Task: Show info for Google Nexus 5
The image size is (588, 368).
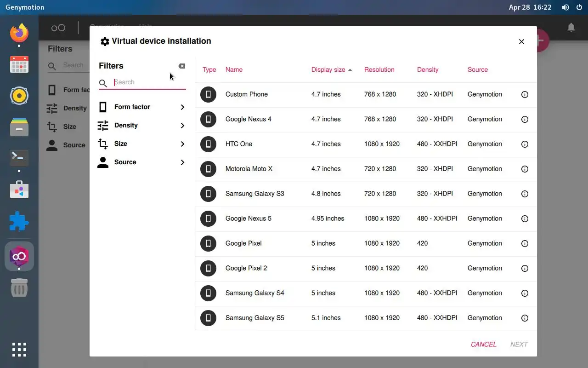Action: 525,218
